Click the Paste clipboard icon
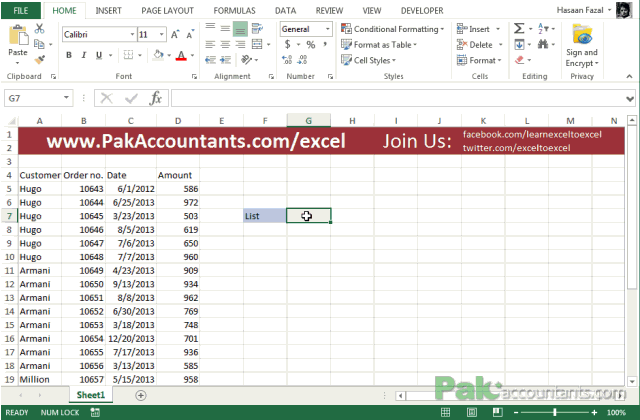640x420 pixels. point(18,36)
